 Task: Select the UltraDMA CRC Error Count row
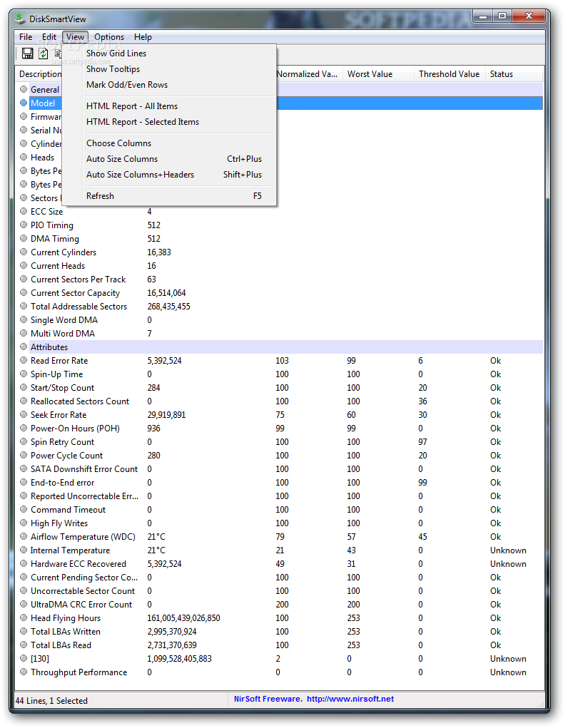(280, 605)
